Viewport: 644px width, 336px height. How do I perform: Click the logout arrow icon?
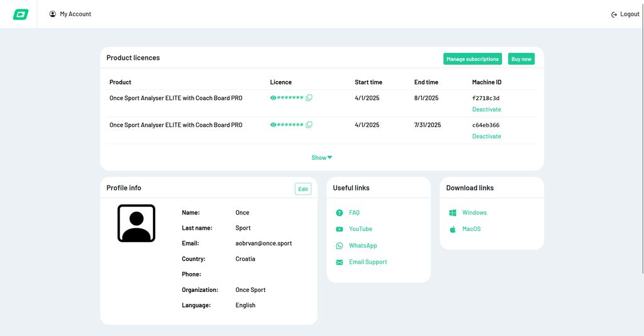(x=614, y=14)
